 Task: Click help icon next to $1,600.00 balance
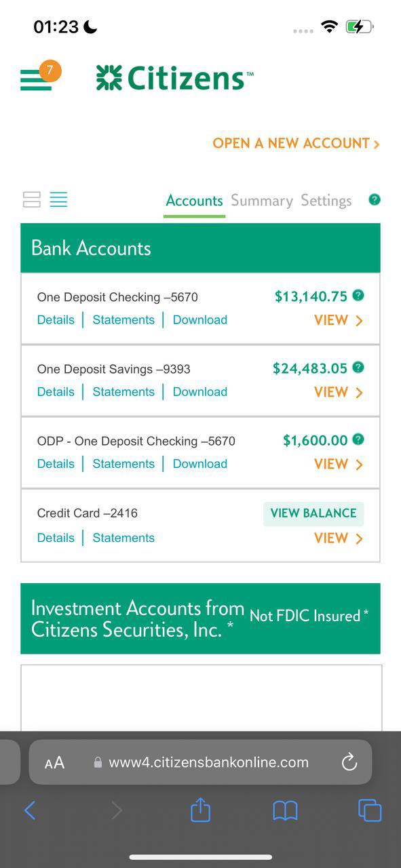click(358, 439)
